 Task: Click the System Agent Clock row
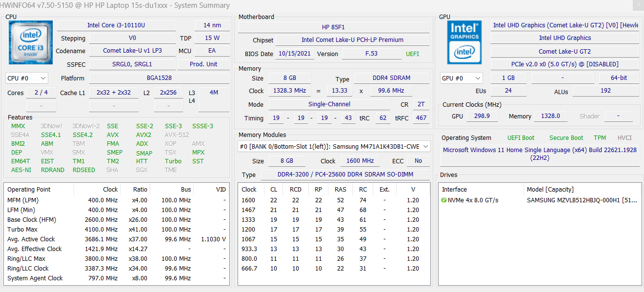tap(117, 278)
